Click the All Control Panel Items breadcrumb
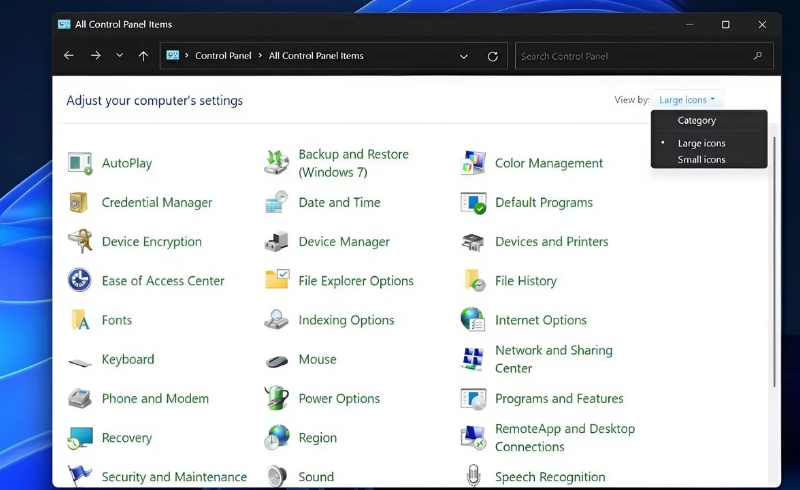 (316, 56)
